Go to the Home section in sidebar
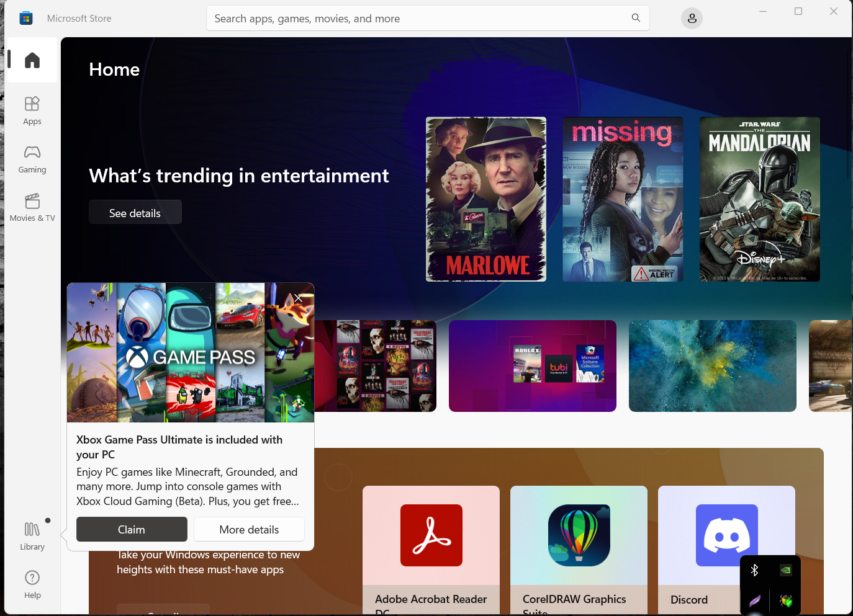Screen dimensions: 853x616 pos(32,60)
